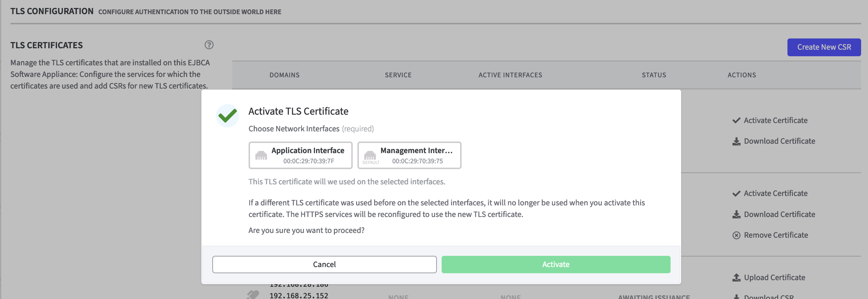Click the Upload Certificate icon
This screenshot has height=299, width=868.
click(x=736, y=278)
